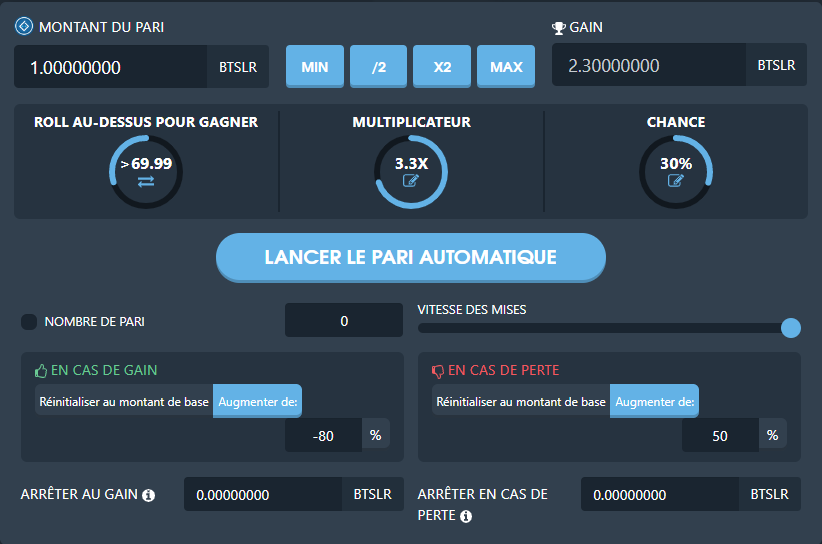822x544 pixels.
Task: Select Réinitialiser au montant de base on loss
Action: (x=521, y=402)
